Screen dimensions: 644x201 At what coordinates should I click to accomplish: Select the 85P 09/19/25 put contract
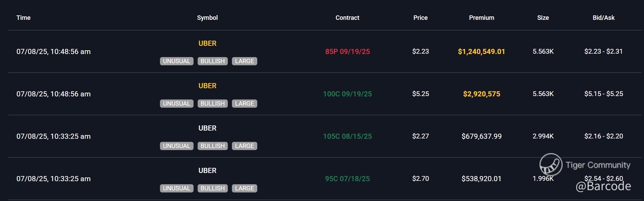click(347, 52)
